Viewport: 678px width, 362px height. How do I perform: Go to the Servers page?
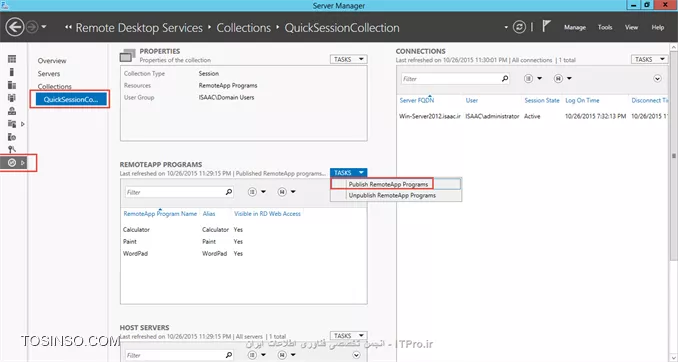(x=49, y=74)
